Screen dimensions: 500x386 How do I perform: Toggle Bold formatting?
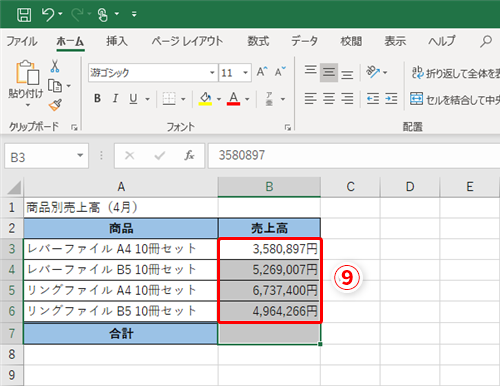97,98
